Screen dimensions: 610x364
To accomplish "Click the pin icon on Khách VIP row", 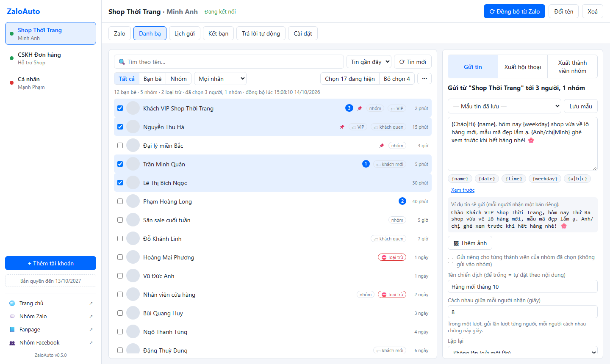I will (x=360, y=108).
